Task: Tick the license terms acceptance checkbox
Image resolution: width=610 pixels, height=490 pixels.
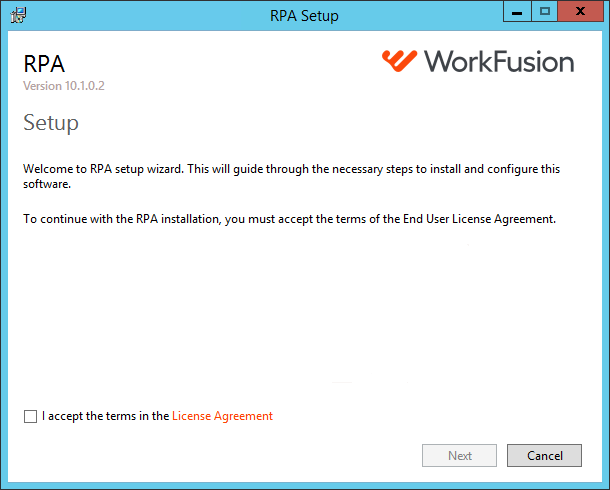Action: point(30,416)
